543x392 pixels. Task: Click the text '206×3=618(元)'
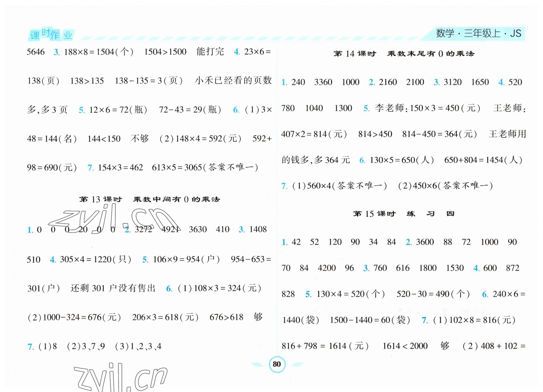click(x=165, y=317)
